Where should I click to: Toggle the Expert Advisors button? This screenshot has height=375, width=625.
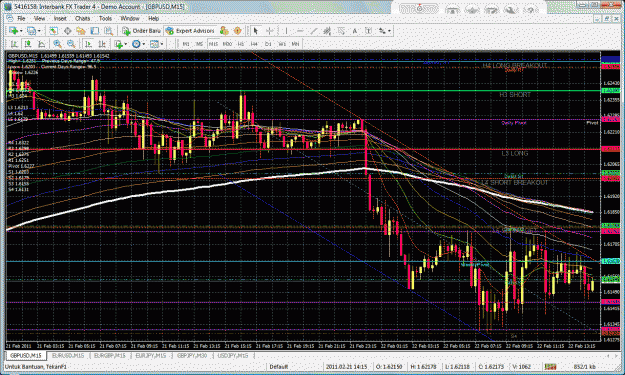[x=190, y=31]
